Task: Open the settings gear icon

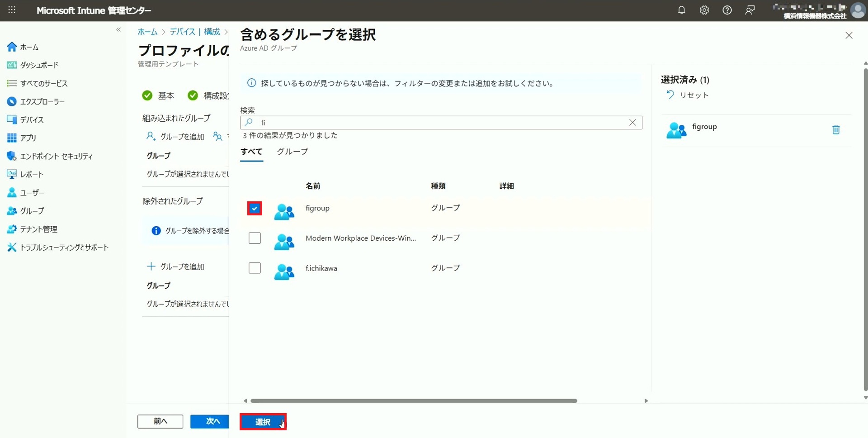Action: coord(704,10)
